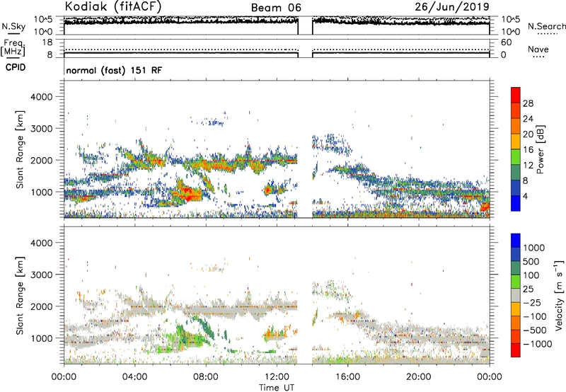Click the "60" Nave axis tick

click(x=506, y=42)
